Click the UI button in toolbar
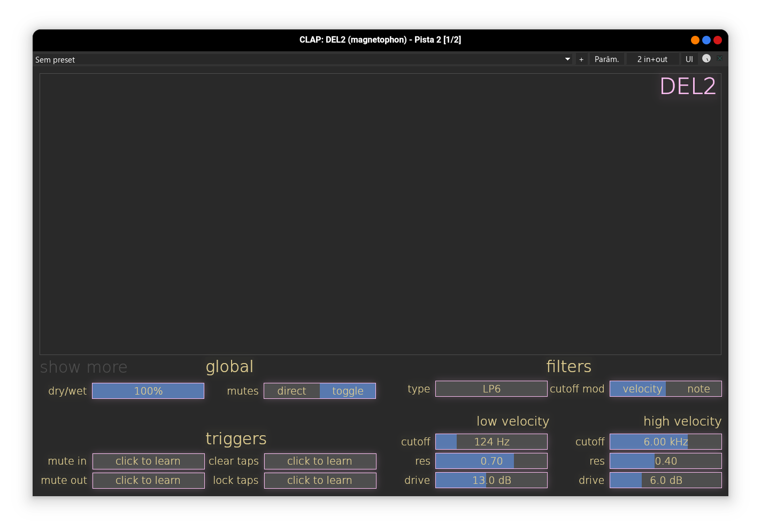761x532 pixels. [x=689, y=59]
